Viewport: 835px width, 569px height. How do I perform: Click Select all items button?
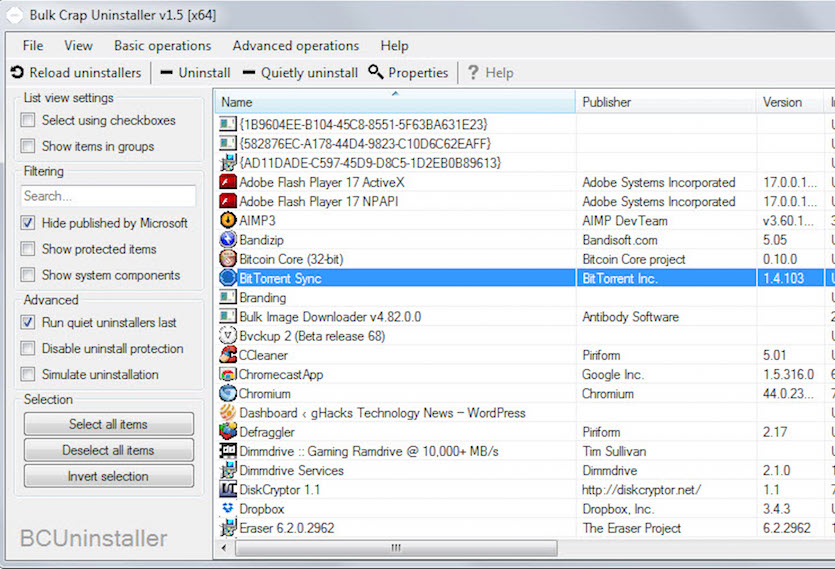[109, 424]
